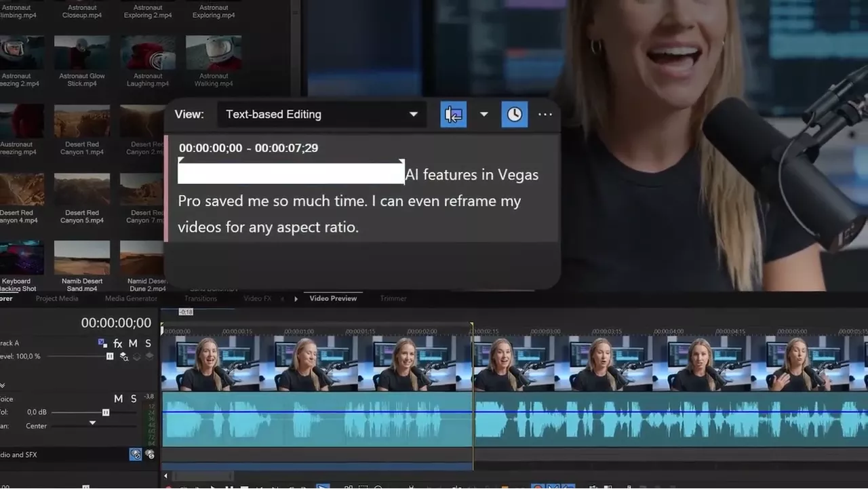Click the Astronaut Exploring 2.mp4 file label

148,12
